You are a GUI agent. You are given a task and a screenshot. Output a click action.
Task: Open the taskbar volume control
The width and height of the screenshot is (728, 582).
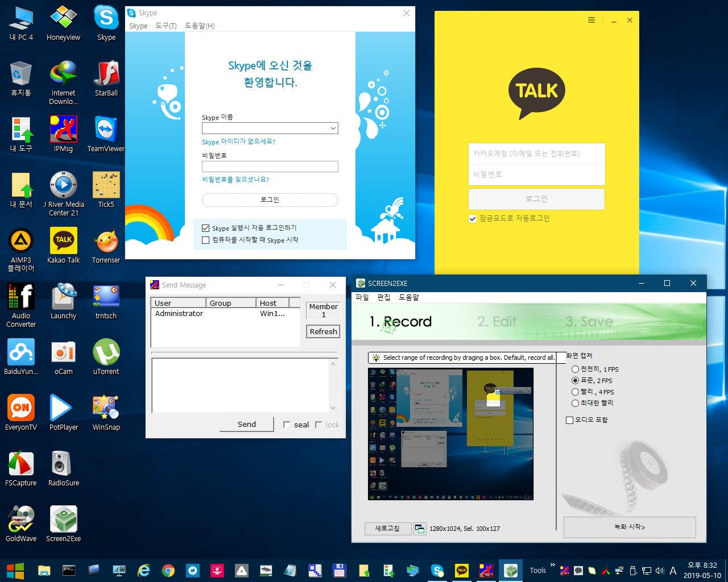point(660,571)
